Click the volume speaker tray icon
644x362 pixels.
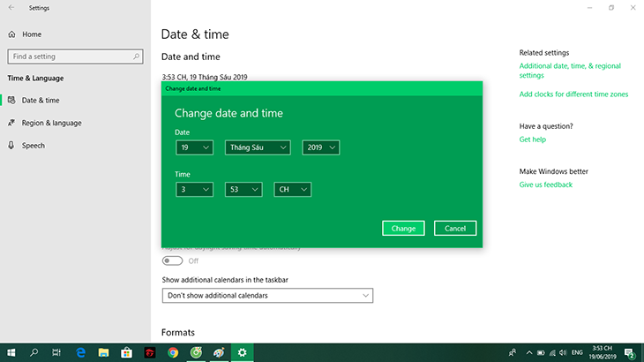coord(563,352)
